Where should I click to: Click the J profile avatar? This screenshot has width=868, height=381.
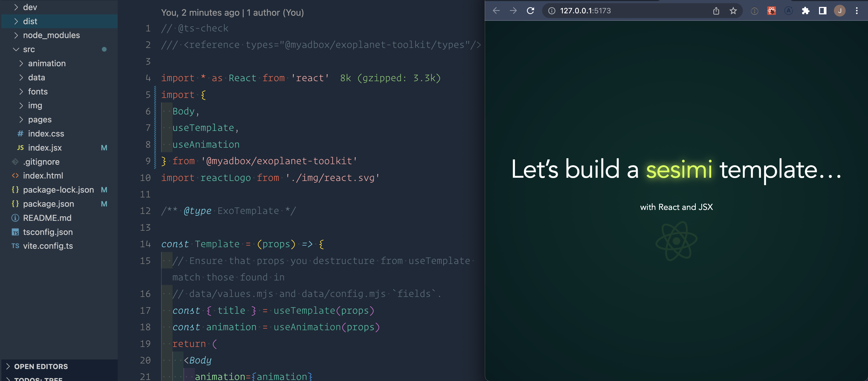coord(839,11)
